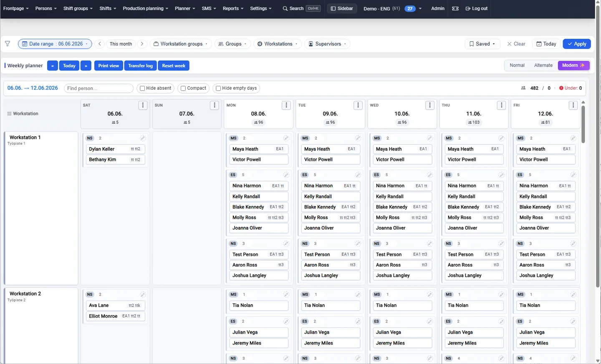Jump forward a week with » button
Screen dimensions: 601x364
86,65
